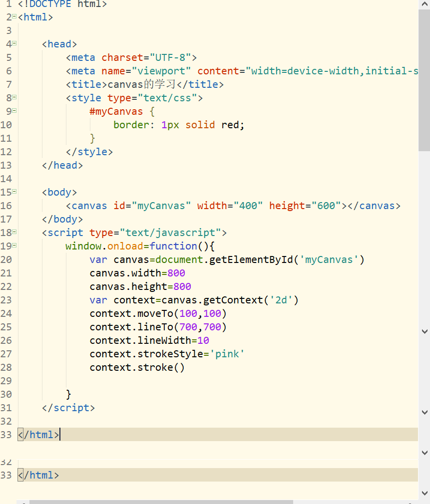Click the height="600" attribute
430x504 pixels.
click(305, 206)
